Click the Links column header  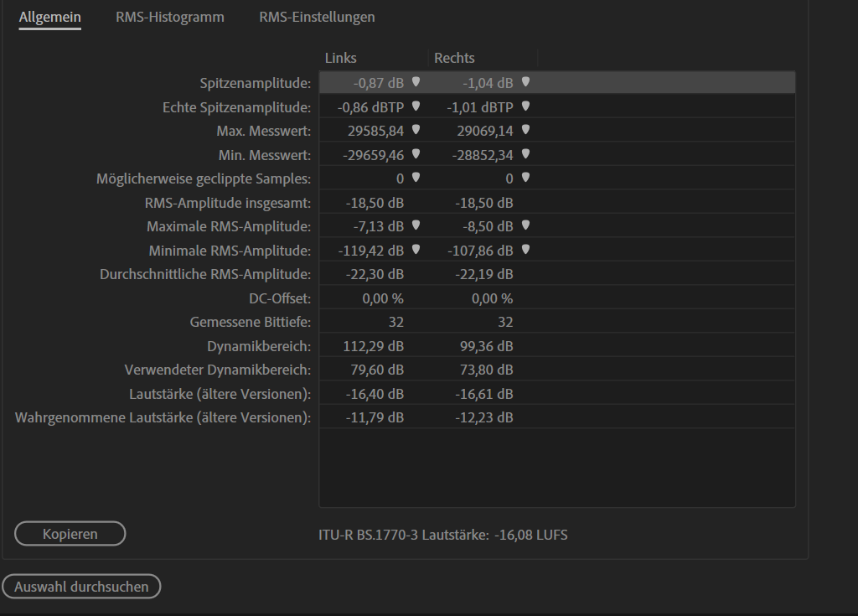tap(341, 58)
